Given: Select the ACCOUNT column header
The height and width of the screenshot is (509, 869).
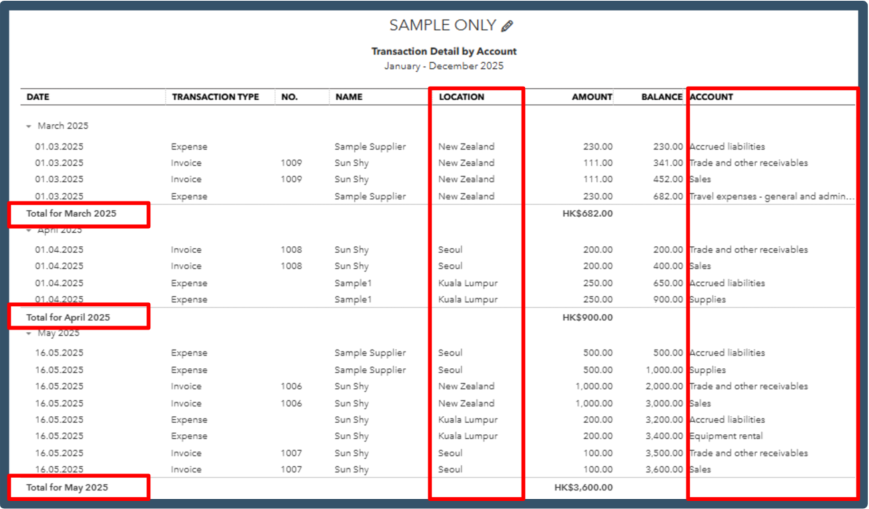Looking at the screenshot, I should 711,97.
